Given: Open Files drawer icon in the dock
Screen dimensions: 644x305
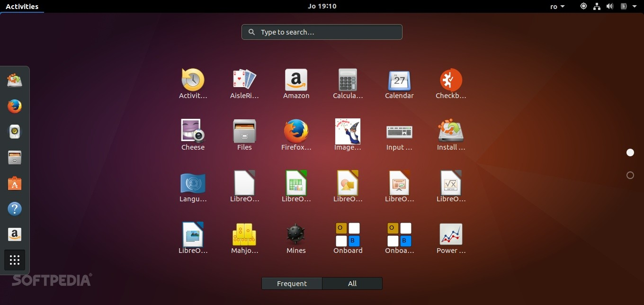Looking at the screenshot, I should point(15,157).
